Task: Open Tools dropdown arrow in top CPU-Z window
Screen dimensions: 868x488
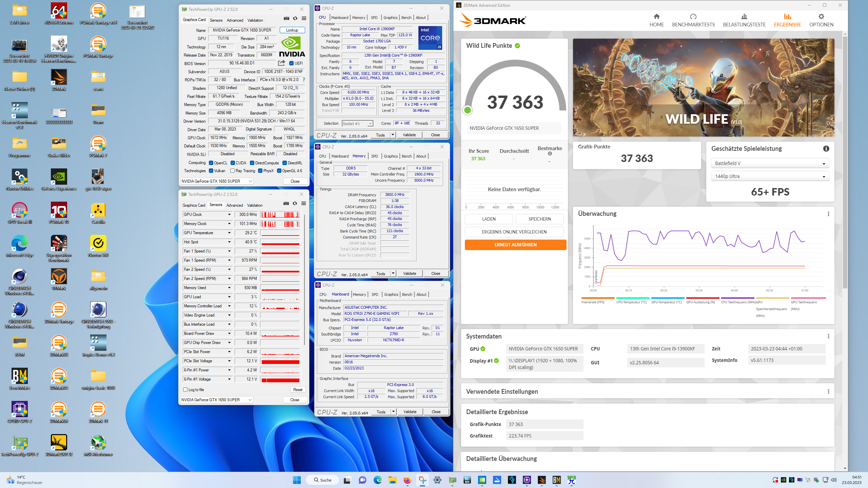Action: tap(393, 135)
